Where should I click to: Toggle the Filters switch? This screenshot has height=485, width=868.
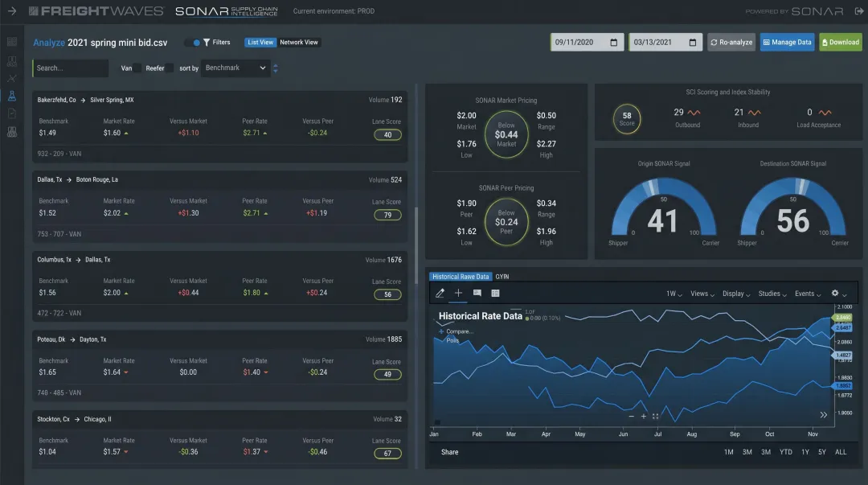(193, 42)
